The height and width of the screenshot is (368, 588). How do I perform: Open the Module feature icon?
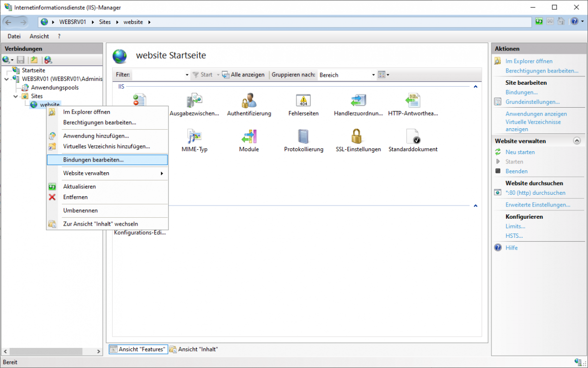(248, 137)
